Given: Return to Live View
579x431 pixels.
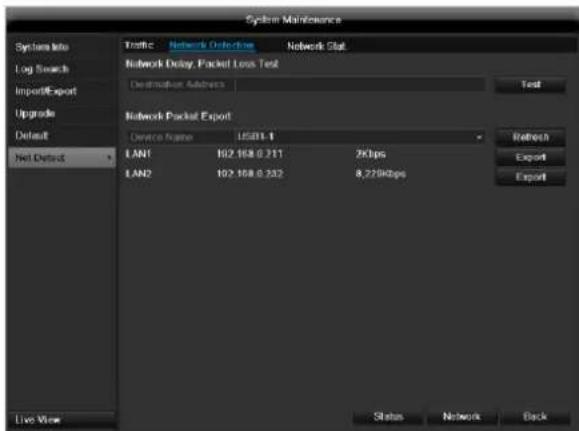Looking at the screenshot, I should pyautogui.click(x=61, y=420).
